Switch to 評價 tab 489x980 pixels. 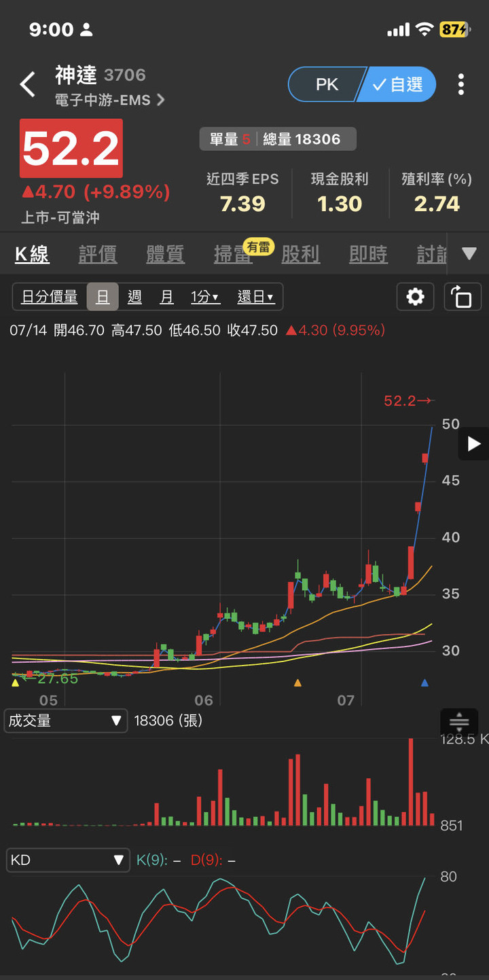coord(98,255)
